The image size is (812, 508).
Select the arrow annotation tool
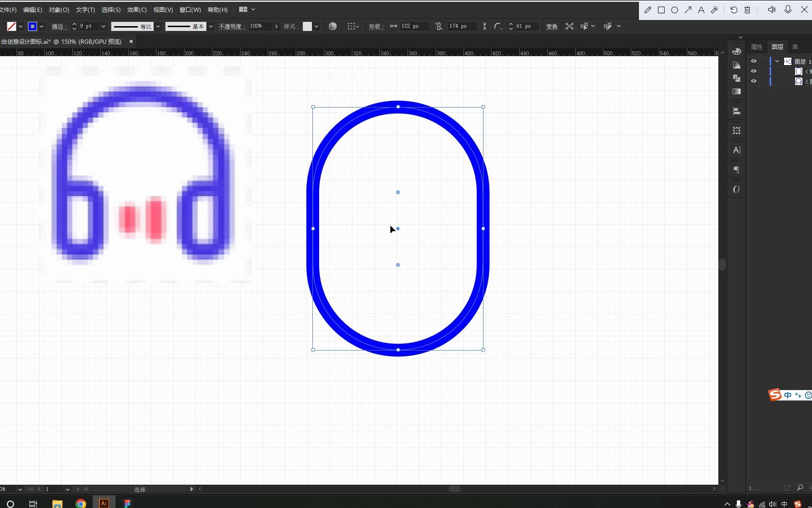[x=688, y=10]
